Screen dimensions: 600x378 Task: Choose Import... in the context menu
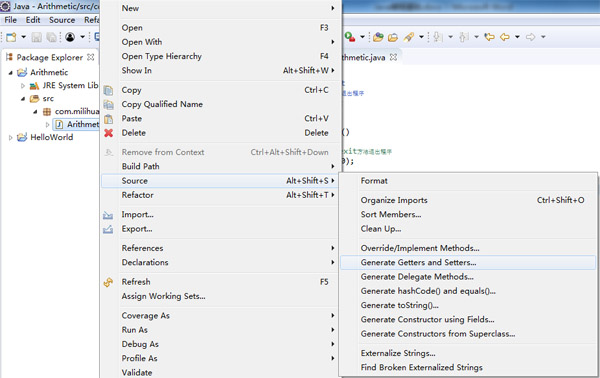[x=220, y=215]
